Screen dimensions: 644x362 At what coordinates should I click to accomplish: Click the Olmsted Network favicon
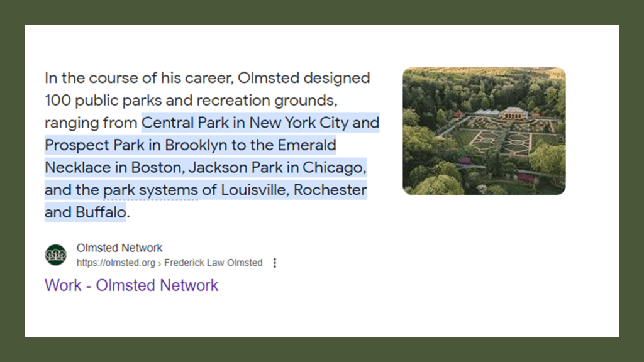click(55, 255)
